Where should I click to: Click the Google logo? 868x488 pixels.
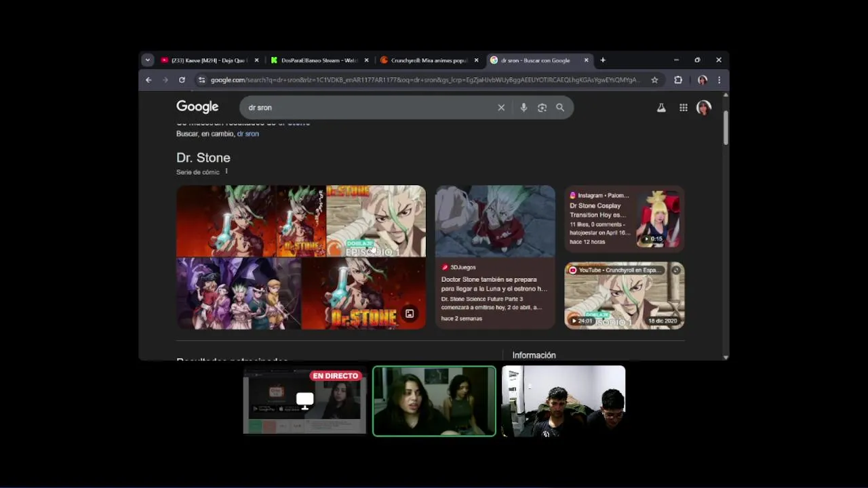tap(197, 107)
